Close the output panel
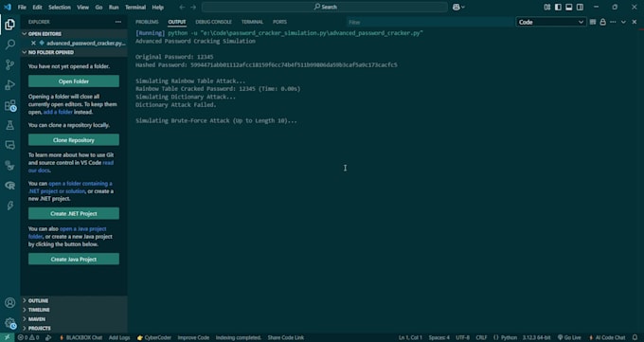Image resolution: width=644 pixels, height=342 pixels. [x=635, y=22]
